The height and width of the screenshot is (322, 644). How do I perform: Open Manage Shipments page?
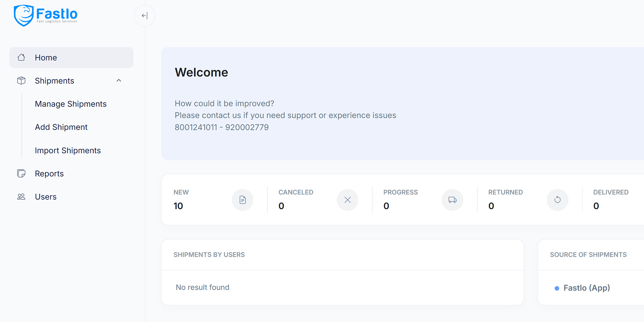coord(71,104)
